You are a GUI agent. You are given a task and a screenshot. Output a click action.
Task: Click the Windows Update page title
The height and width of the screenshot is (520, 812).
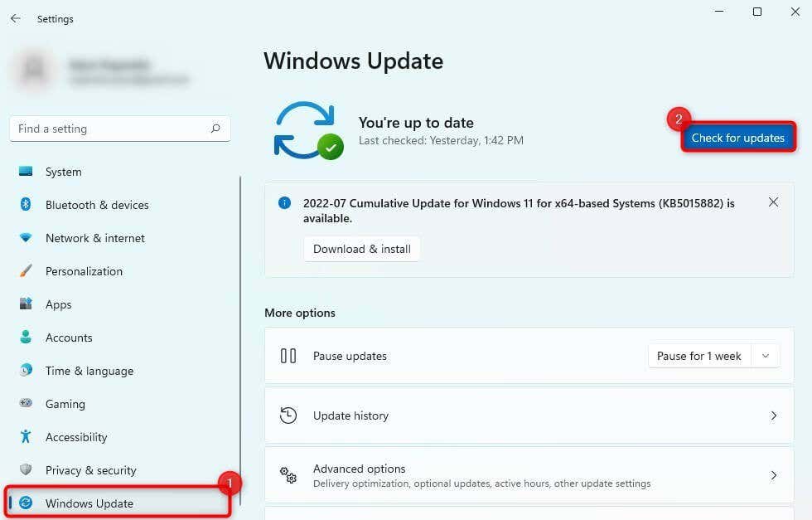(353, 61)
